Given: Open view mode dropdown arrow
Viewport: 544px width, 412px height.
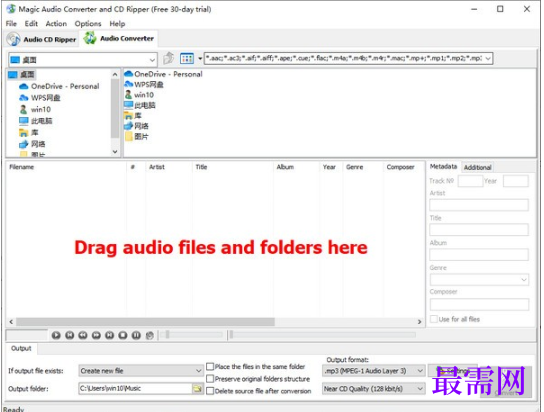Looking at the screenshot, I should pyautogui.click(x=200, y=58).
